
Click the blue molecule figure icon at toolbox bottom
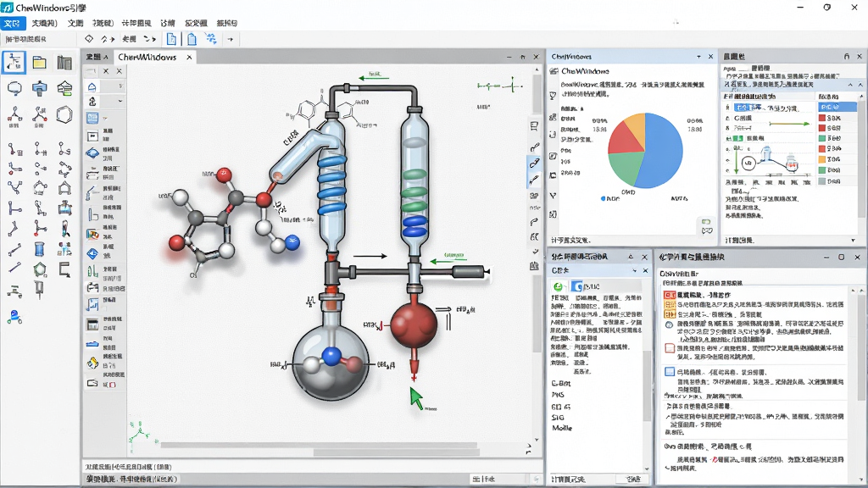point(14,317)
